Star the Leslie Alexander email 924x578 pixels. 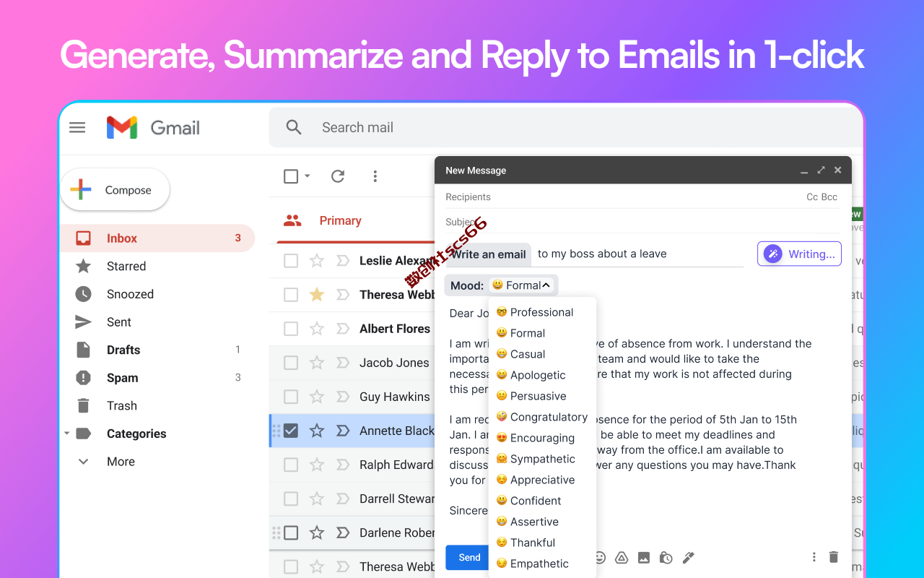pos(317,261)
